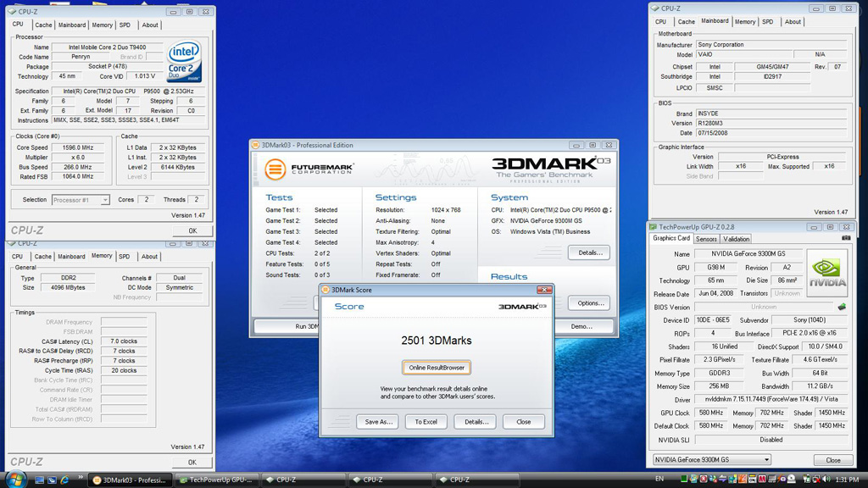Click OK in top-left CPU-Z window

[x=192, y=230]
